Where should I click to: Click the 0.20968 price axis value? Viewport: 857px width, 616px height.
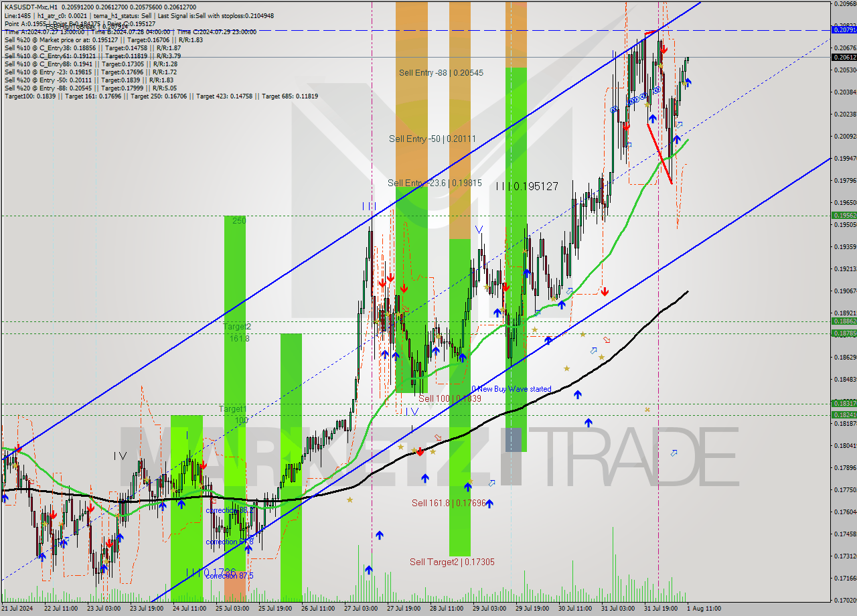pyautogui.click(x=844, y=4)
